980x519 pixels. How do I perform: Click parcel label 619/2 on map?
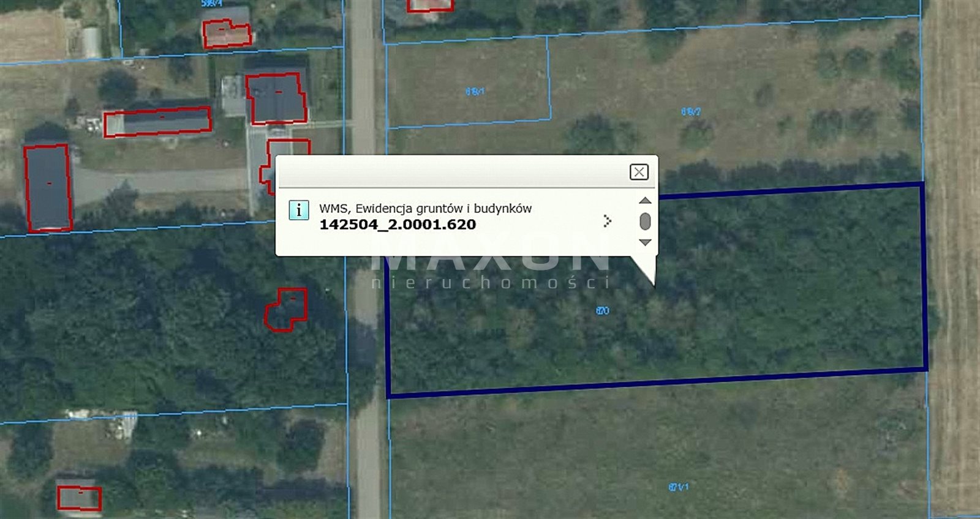pos(690,112)
